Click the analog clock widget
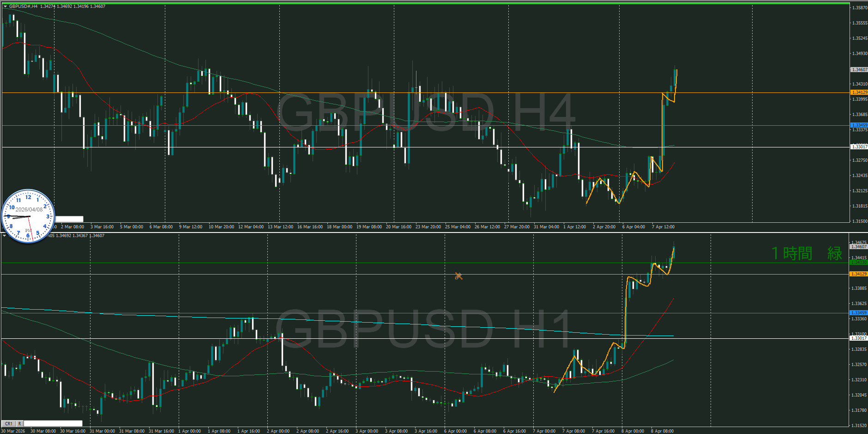 [x=28, y=216]
